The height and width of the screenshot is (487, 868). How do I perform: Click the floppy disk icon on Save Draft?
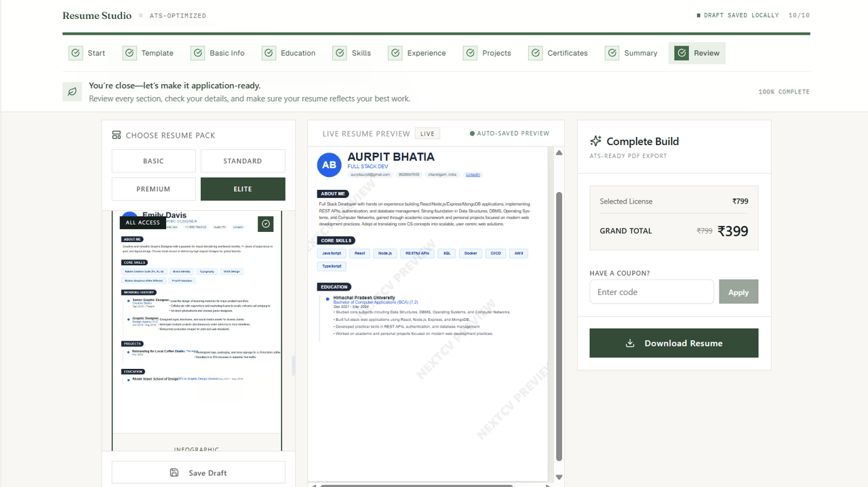coord(174,473)
